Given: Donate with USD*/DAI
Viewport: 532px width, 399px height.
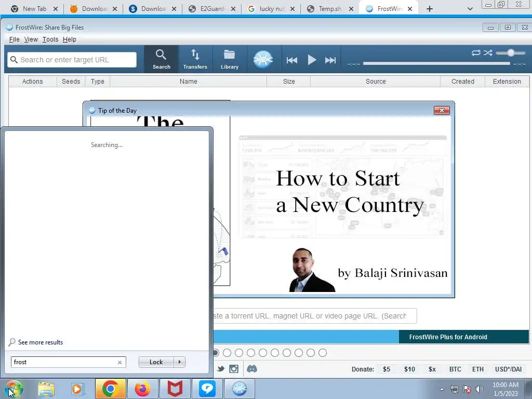Looking at the screenshot, I should (508, 369).
